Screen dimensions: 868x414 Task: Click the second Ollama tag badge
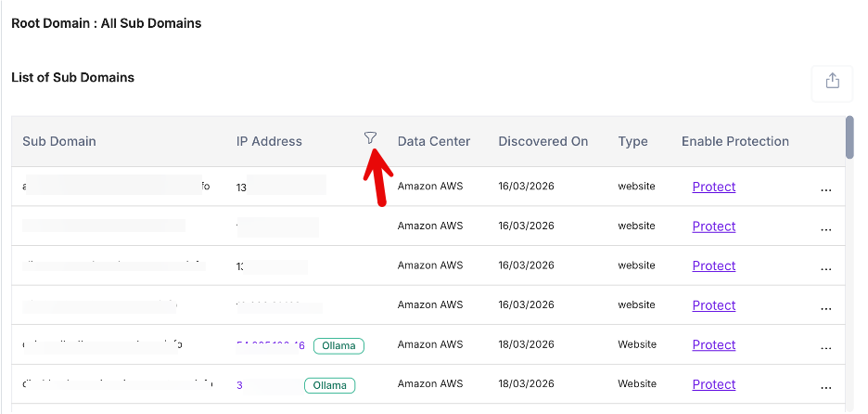pyautogui.click(x=329, y=385)
